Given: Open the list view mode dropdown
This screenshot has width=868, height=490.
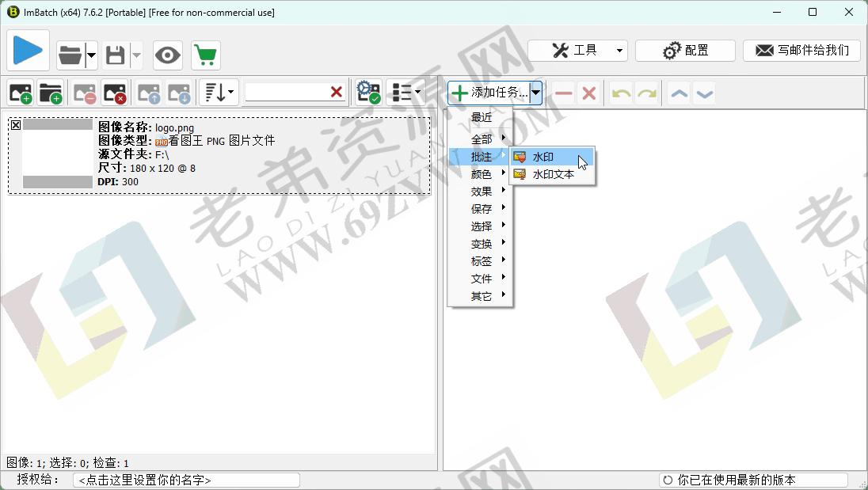Looking at the screenshot, I should pos(405,93).
